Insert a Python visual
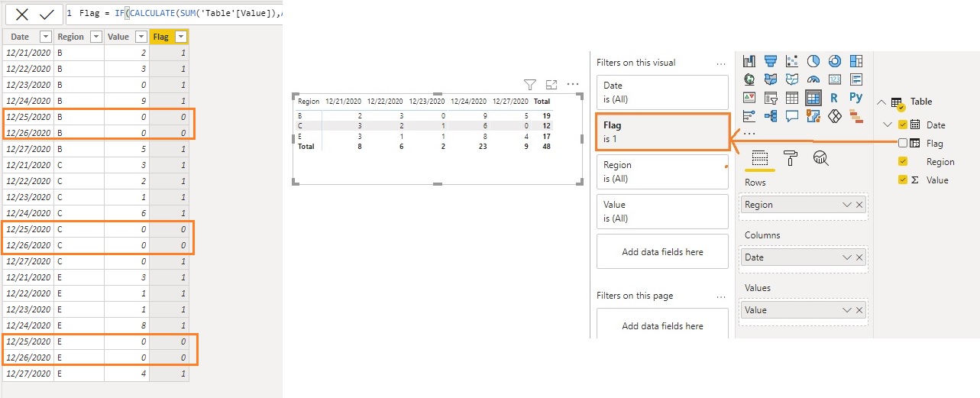Viewport: 980px width, 398px height. point(855,98)
